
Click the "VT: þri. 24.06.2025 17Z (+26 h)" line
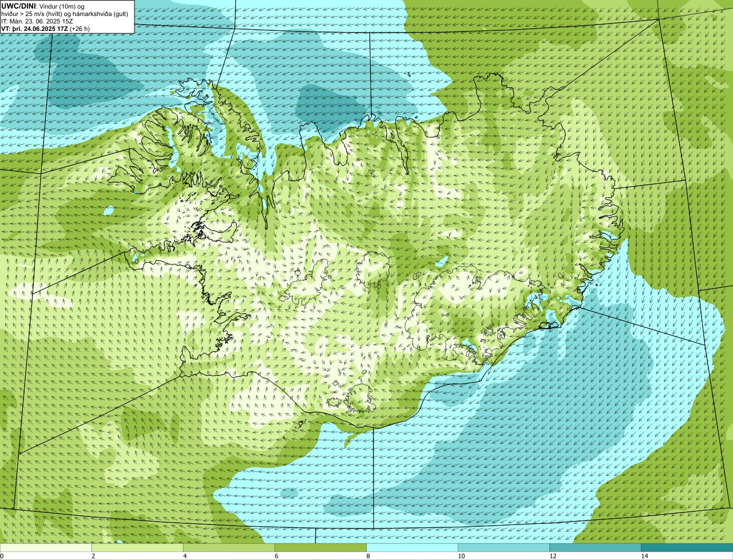[x=46, y=28]
